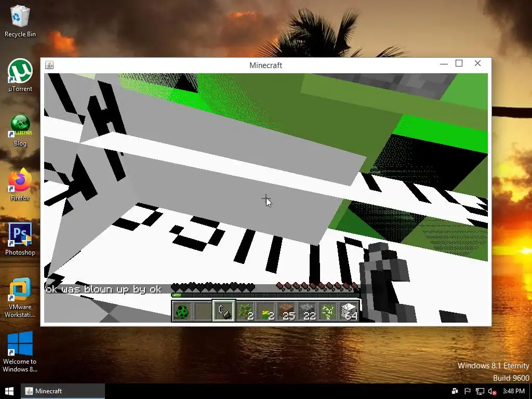Click the Minecraft window title text
Viewport: 532px width, 399px height.
pos(265,65)
